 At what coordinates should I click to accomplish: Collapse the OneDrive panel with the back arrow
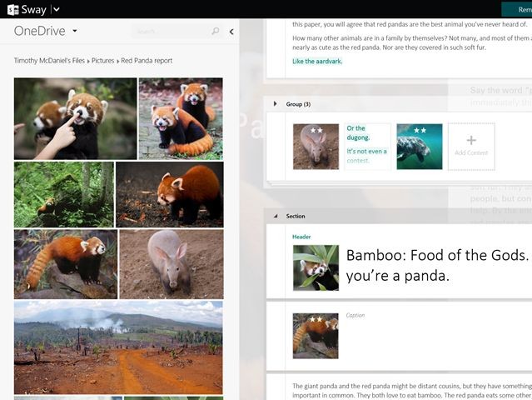tap(231, 32)
